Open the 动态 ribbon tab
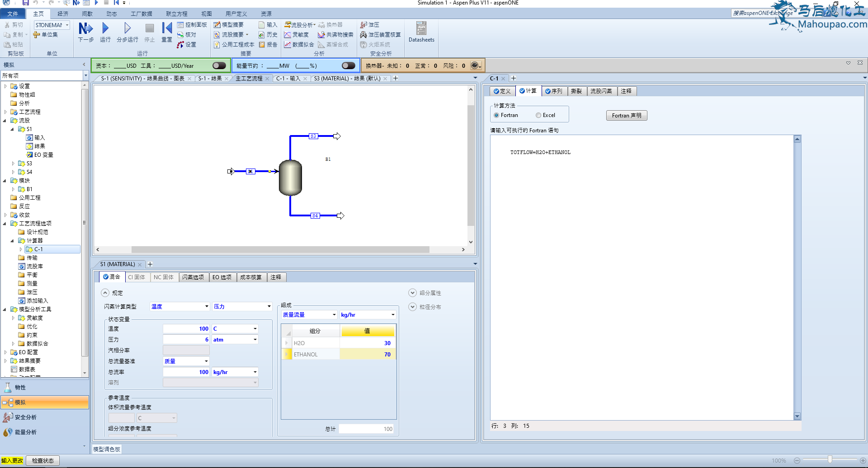 click(x=112, y=14)
